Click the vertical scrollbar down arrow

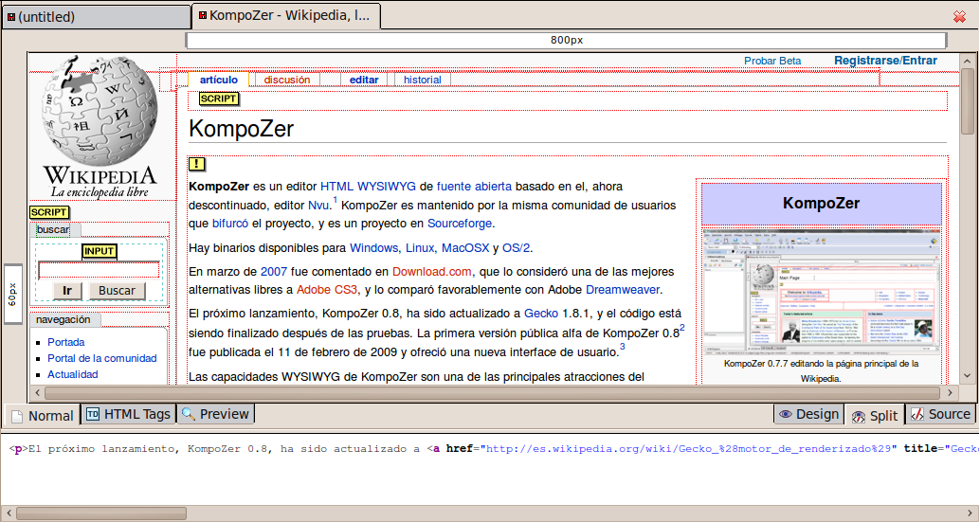click(x=967, y=376)
